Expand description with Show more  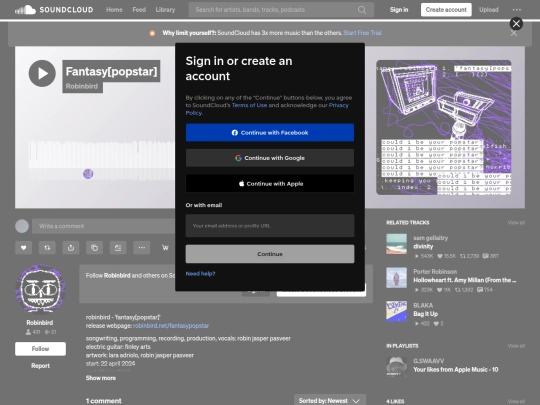pos(101,378)
